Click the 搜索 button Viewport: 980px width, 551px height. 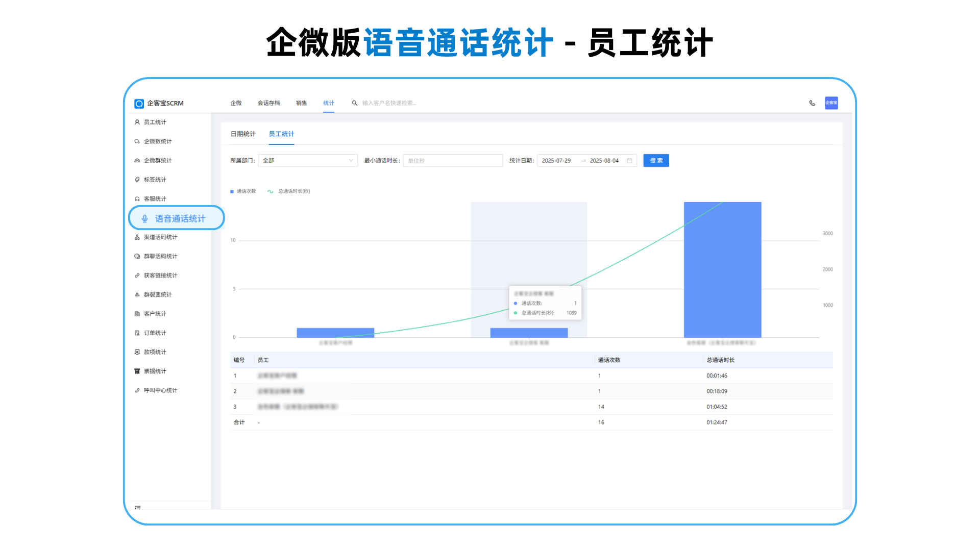click(x=656, y=161)
